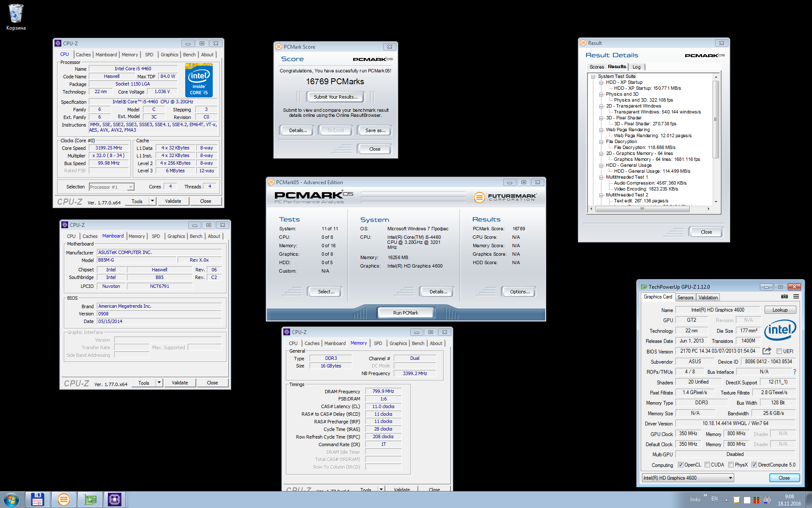The image size is (812, 508).
Task: Switch to Scores tab in Result Details
Action: [x=597, y=67]
